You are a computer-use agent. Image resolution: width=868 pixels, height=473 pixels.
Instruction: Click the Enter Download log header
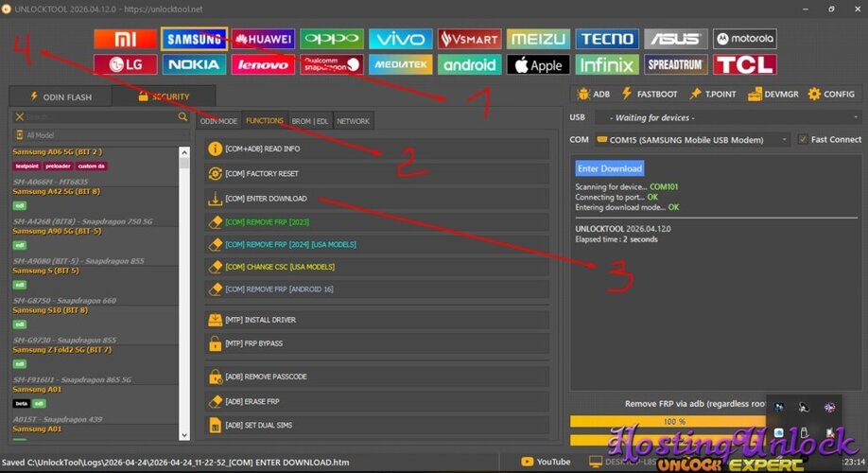coord(610,168)
